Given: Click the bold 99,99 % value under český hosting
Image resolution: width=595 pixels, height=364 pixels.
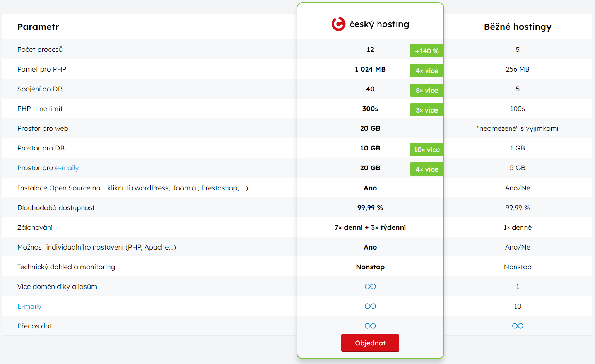Looking at the screenshot, I should tap(370, 208).
